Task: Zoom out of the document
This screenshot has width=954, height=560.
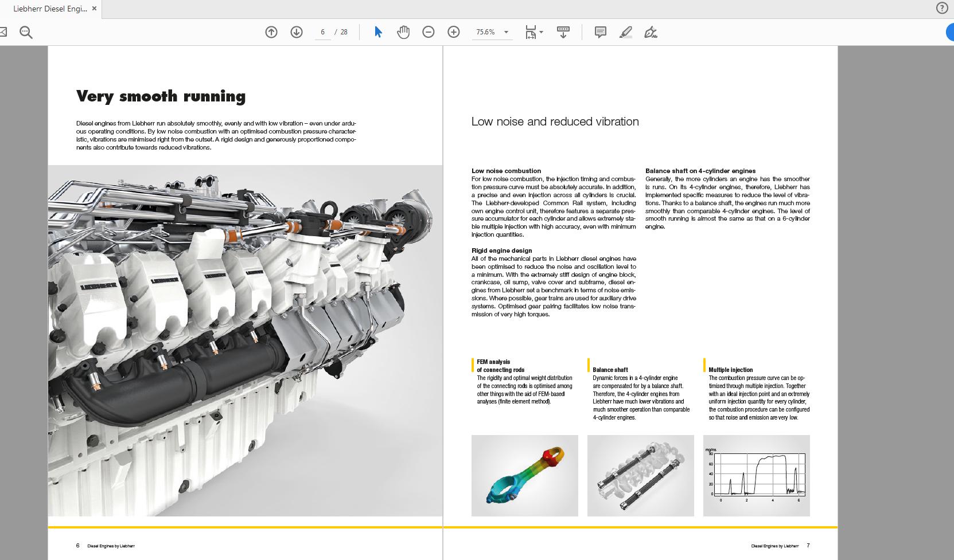Action: tap(428, 32)
